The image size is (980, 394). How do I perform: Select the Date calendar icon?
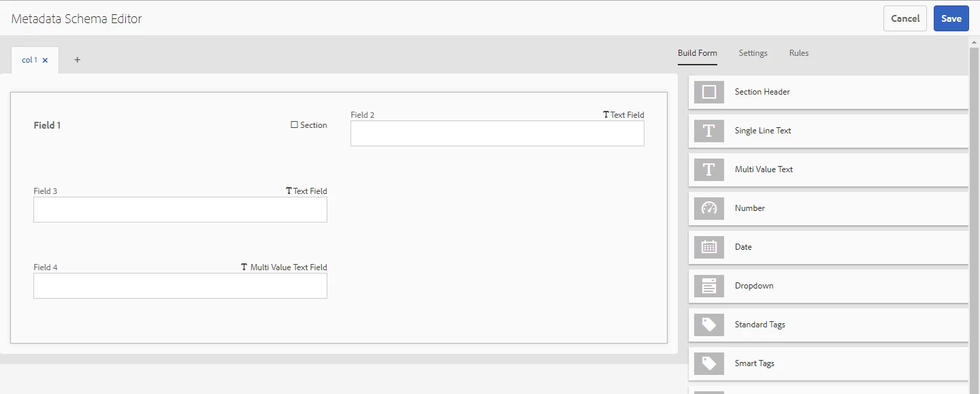tap(709, 247)
